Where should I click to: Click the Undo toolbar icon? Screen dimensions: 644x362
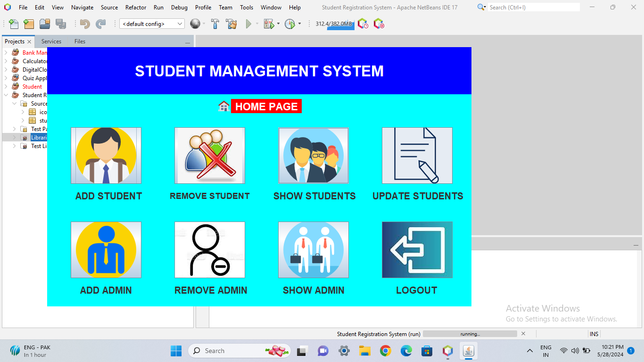(85, 24)
